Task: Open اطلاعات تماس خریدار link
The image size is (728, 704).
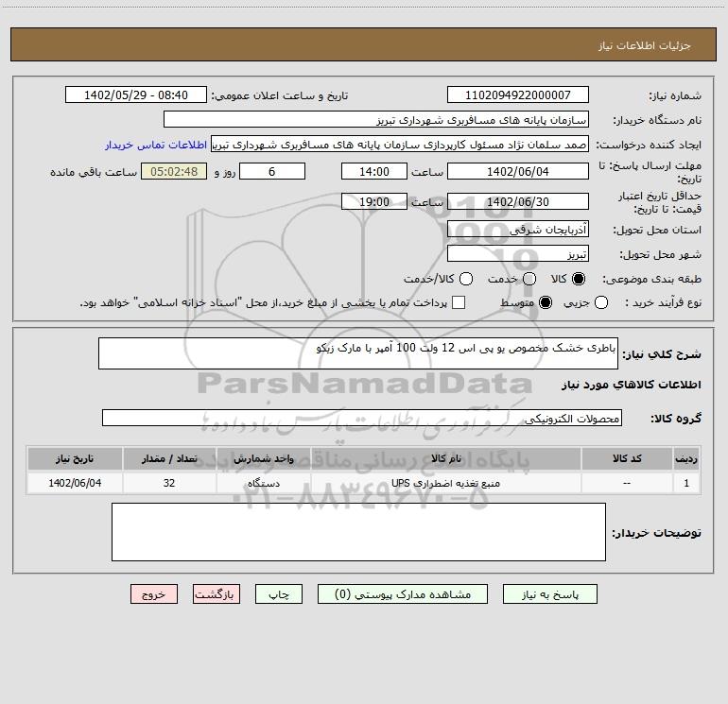Action: (156, 145)
